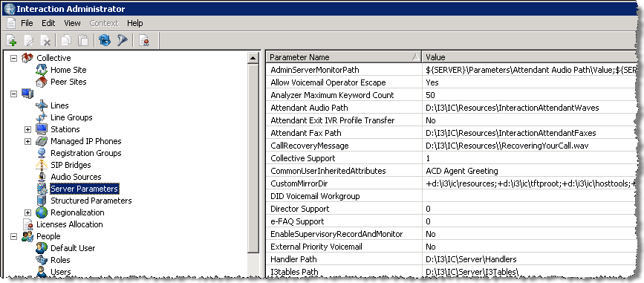Click the Paste toolbar icon
The height and width of the screenshot is (283, 644).
(83, 40)
